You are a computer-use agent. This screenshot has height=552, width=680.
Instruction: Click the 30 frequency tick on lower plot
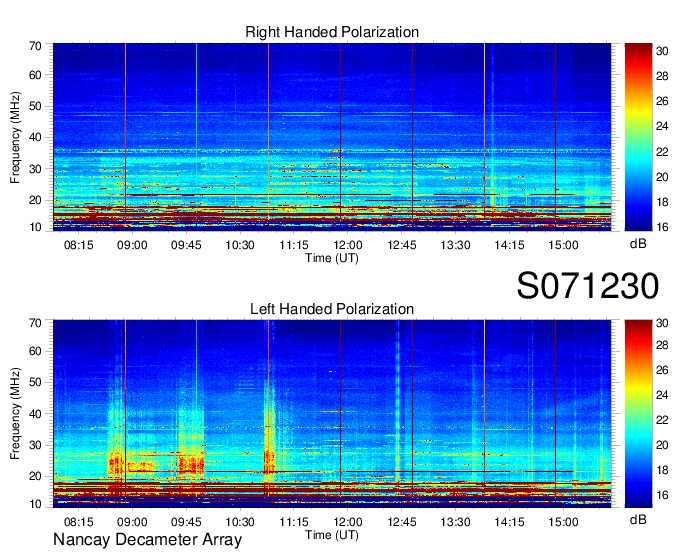pos(35,445)
